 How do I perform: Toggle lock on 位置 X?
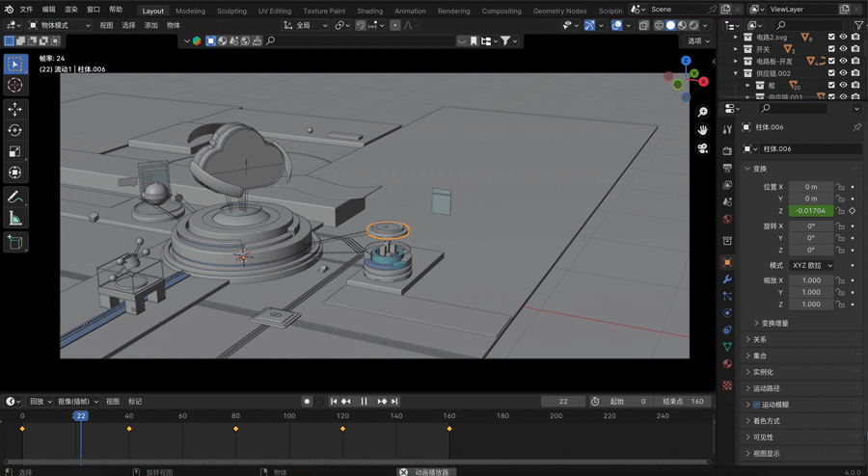840,187
